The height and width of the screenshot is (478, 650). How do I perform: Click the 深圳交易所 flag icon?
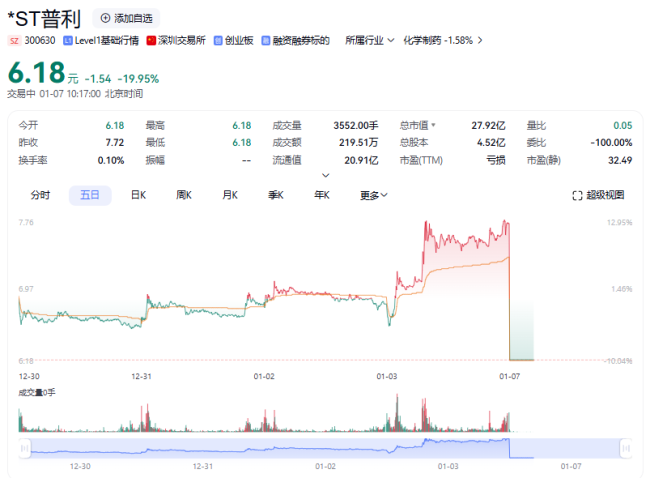(151, 41)
